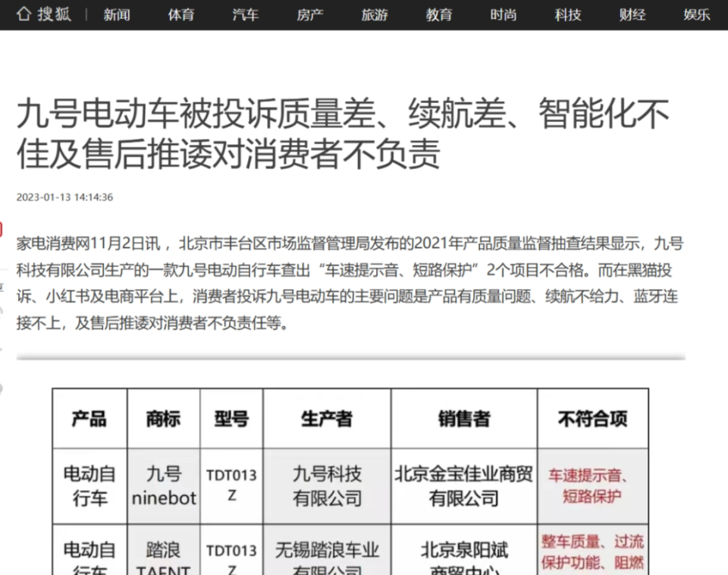The width and height of the screenshot is (728, 575).
Task: Open the 时尚 fashion channel
Action: [x=504, y=15]
